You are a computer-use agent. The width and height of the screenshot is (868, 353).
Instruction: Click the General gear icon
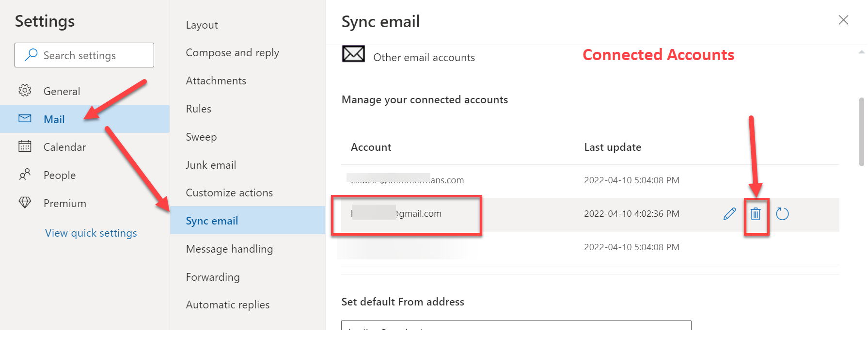[x=25, y=91]
